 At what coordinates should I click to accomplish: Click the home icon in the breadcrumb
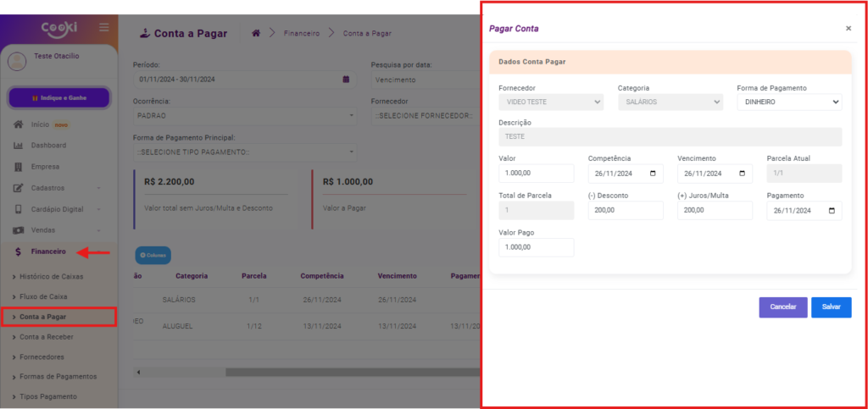[x=256, y=33]
